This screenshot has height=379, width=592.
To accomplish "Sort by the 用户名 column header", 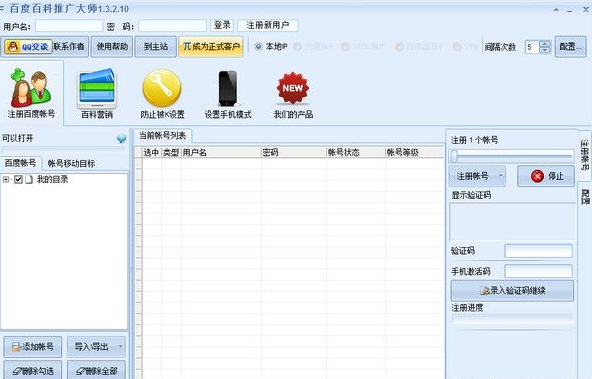I will (221, 153).
